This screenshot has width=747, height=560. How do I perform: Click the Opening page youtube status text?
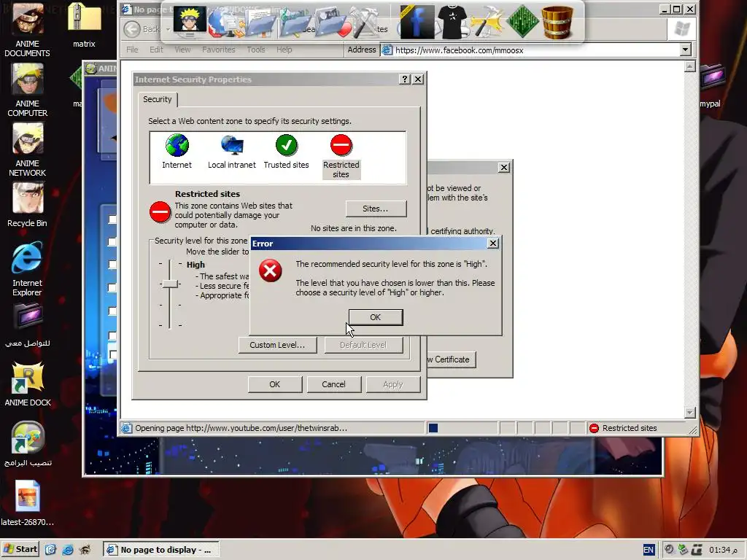(x=241, y=428)
